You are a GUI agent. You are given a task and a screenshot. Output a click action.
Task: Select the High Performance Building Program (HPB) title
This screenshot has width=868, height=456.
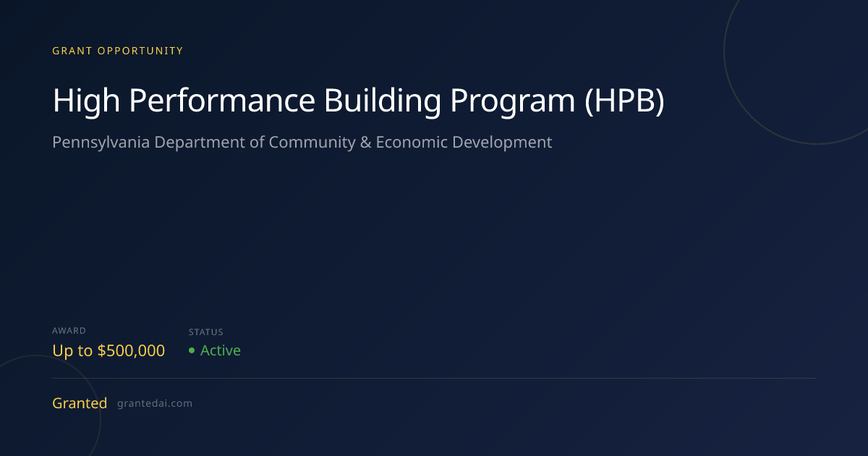(358, 101)
